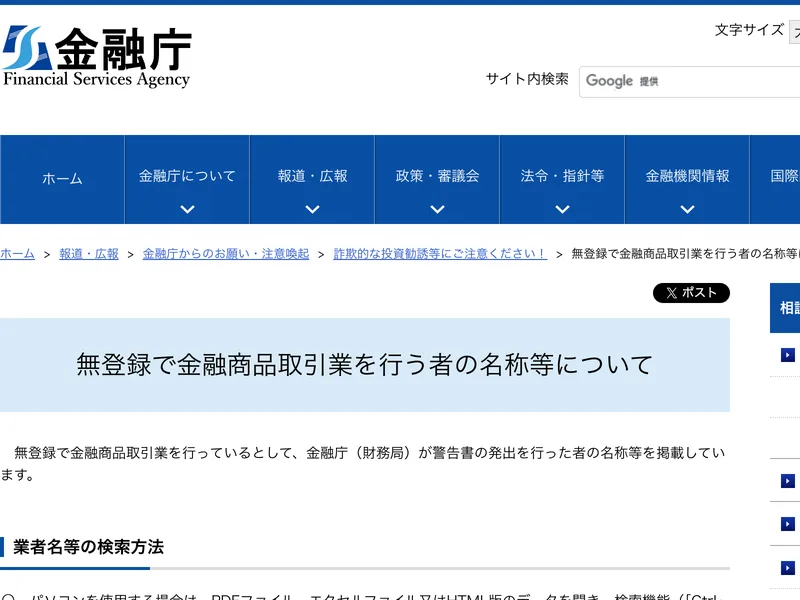This screenshot has height=600, width=800.
Task: Open the 法令・指針等 menu
Action: click(x=562, y=177)
